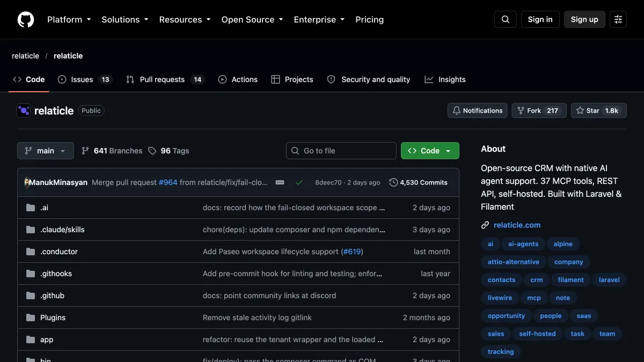Select the mcp topic tag

pyautogui.click(x=534, y=298)
